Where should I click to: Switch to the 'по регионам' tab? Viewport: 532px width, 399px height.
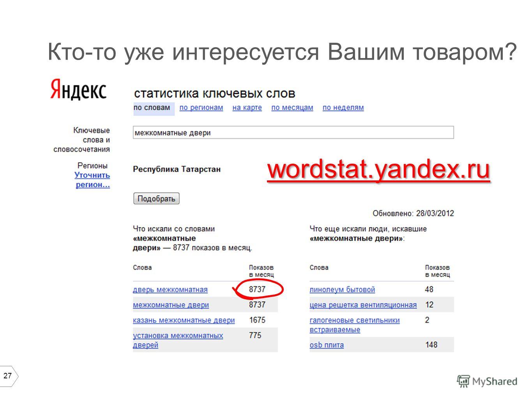(201, 108)
